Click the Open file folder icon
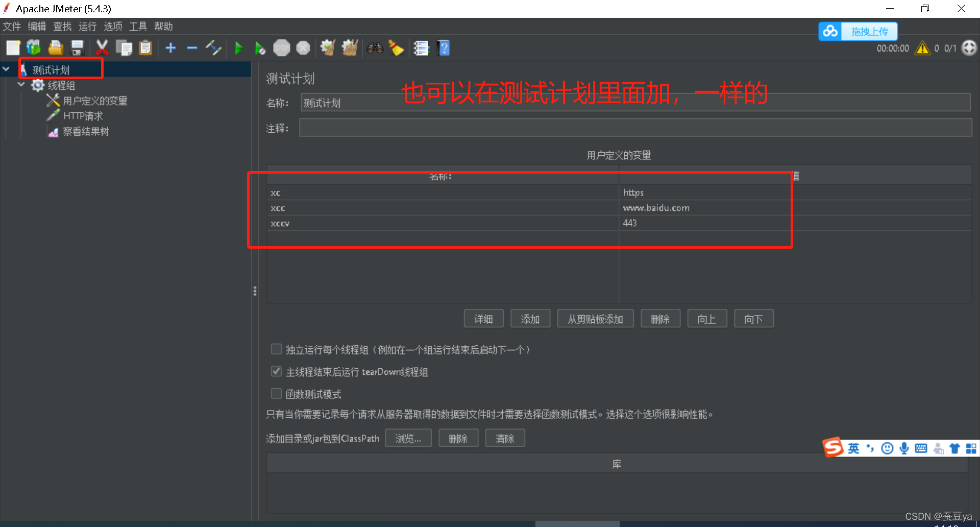The width and height of the screenshot is (980, 527). (x=56, y=48)
